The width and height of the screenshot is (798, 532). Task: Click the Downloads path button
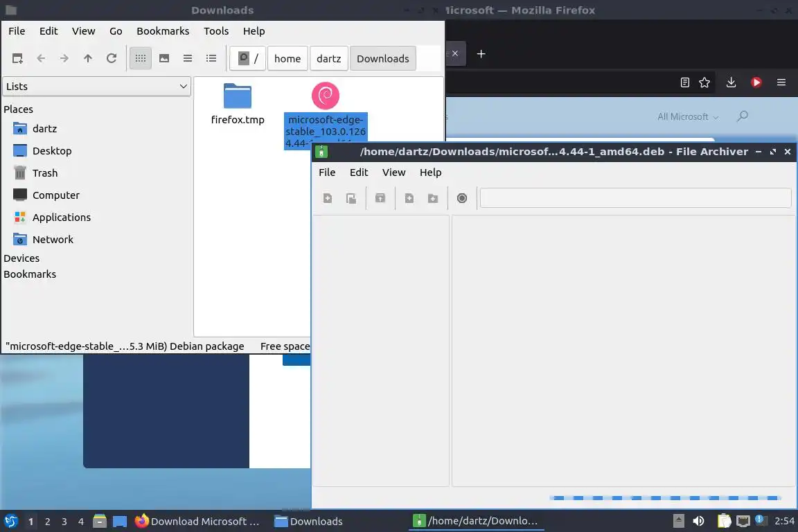click(382, 59)
